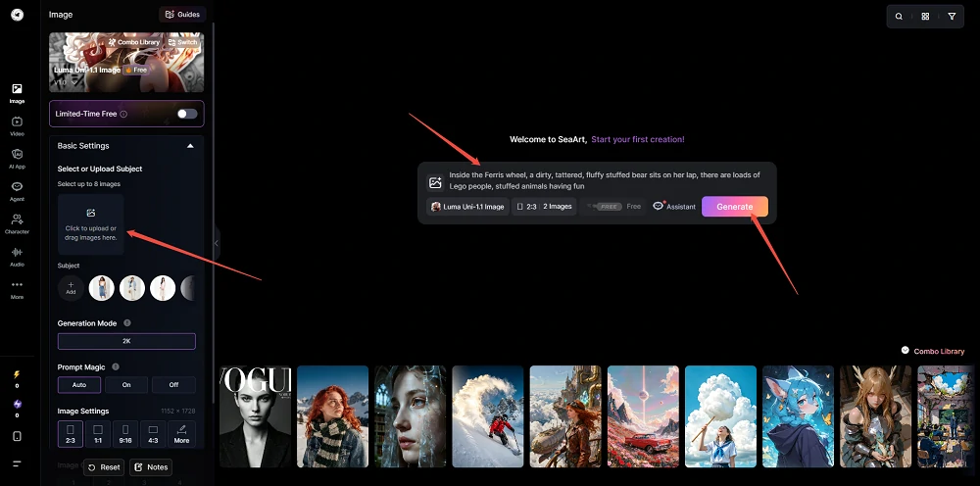This screenshot has height=486, width=980.
Task: Click the info icon beside Limited-Time Free
Action: click(123, 115)
